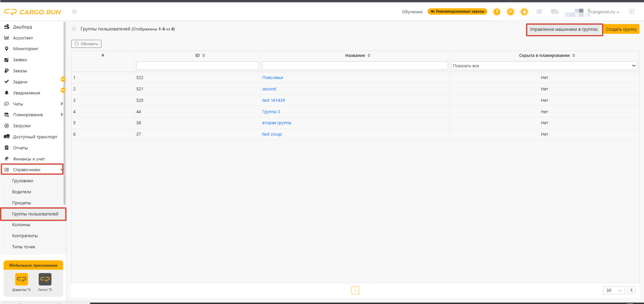Viewport: 644px width, 304px height.
Task: Click the Уведомления notification badge
Action: point(63,90)
